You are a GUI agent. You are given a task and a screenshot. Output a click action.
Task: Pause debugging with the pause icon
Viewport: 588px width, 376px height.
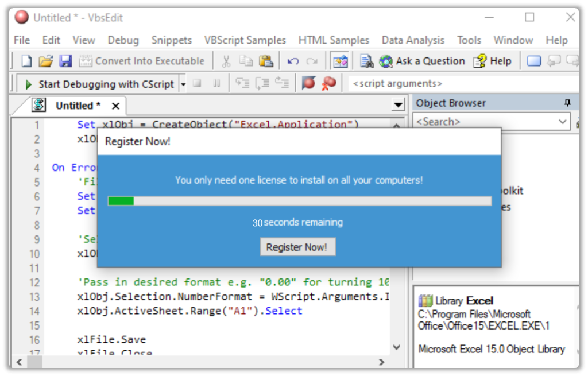[216, 83]
